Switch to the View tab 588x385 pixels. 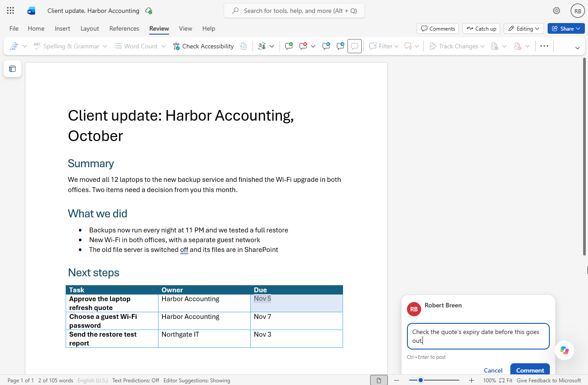[x=185, y=28]
